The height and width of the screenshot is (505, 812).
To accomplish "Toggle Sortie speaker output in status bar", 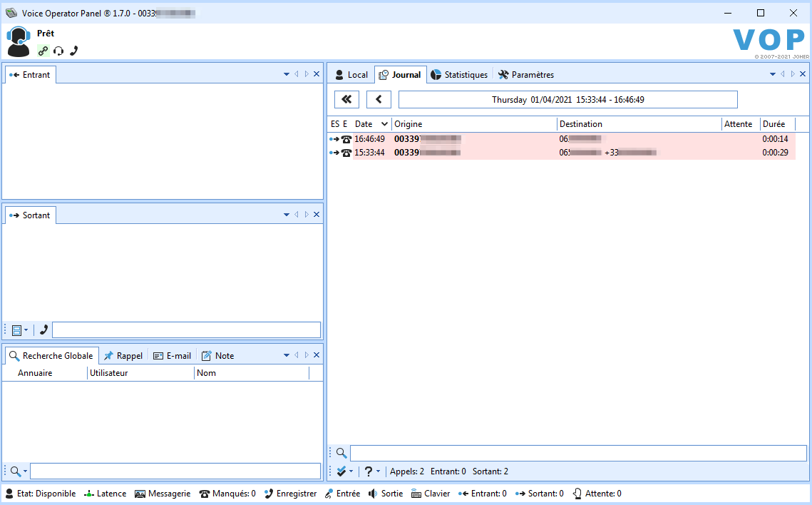I will pos(386,494).
